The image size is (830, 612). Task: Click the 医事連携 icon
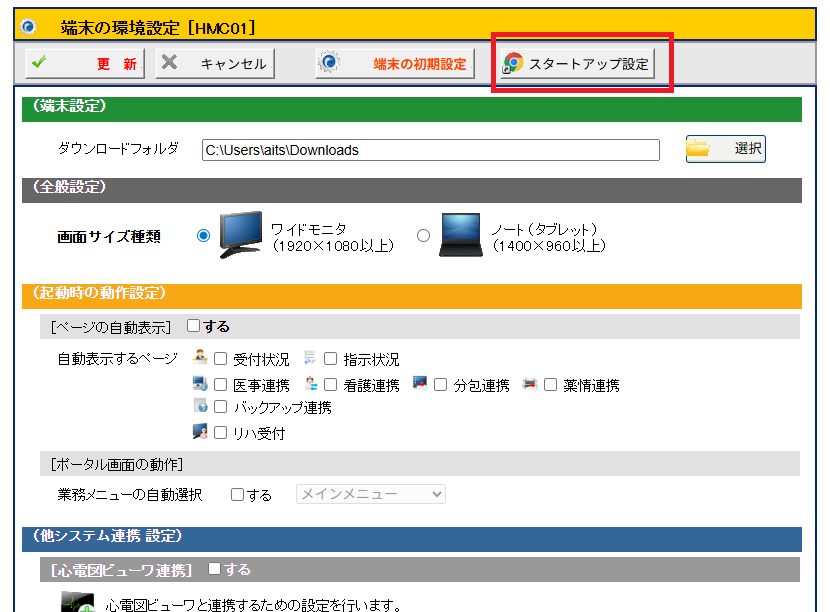(x=200, y=383)
